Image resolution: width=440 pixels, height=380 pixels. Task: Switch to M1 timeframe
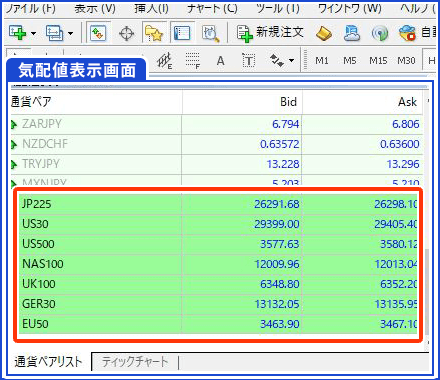(x=322, y=61)
